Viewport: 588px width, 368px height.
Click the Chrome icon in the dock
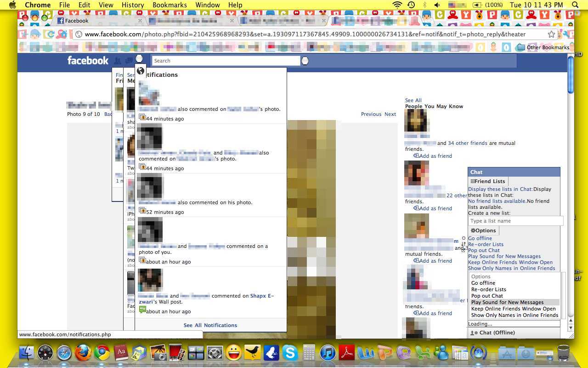(102, 353)
